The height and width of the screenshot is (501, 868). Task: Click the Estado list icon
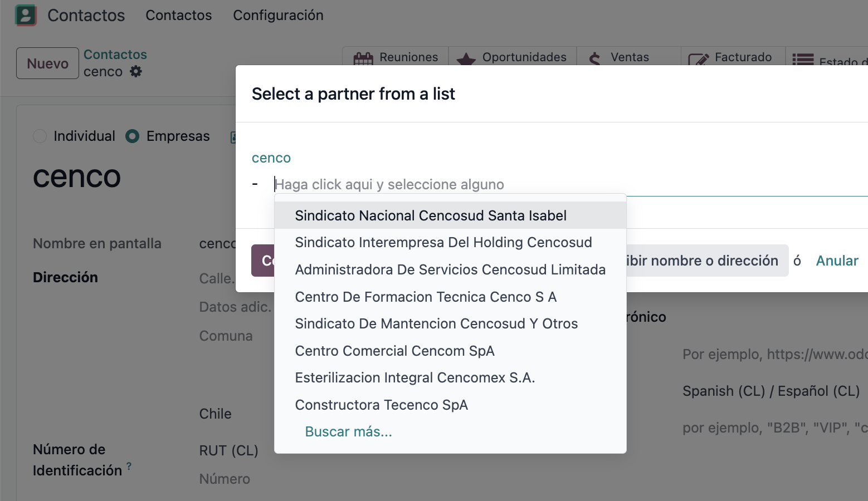[803, 60]
